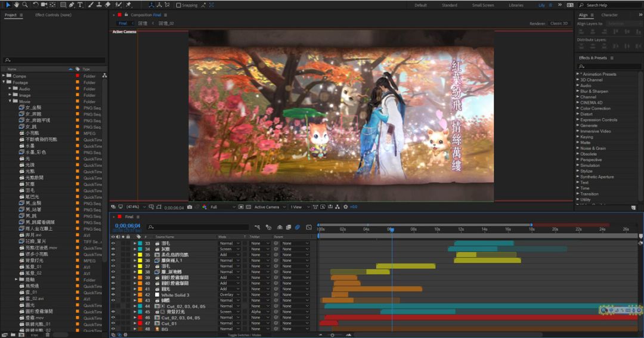
Task: Click Toggle Switches / Modes button
Action: 244,335
